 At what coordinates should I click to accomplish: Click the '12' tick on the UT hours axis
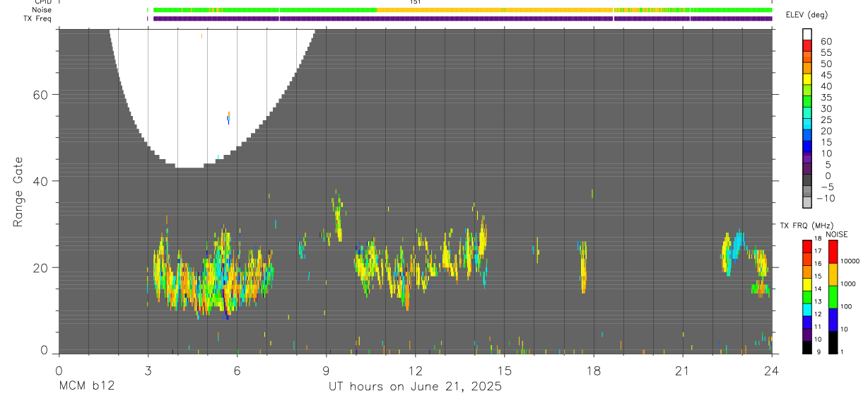point(416,371)
